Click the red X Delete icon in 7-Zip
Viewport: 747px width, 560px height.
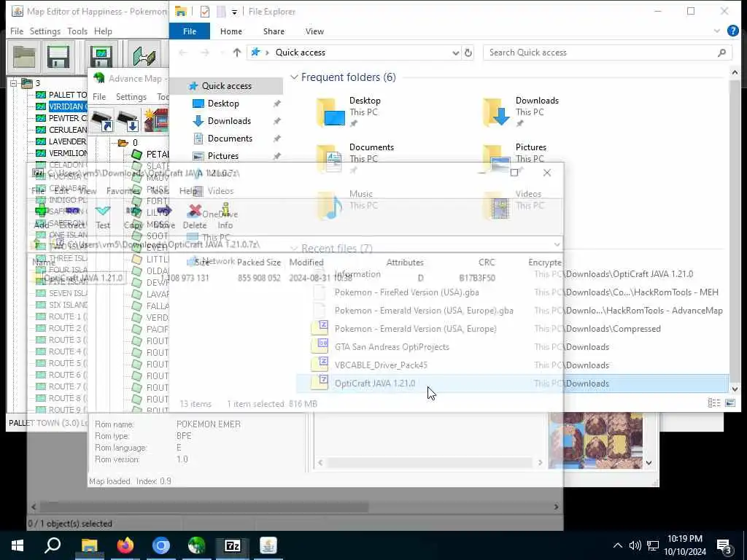point(195,211)
